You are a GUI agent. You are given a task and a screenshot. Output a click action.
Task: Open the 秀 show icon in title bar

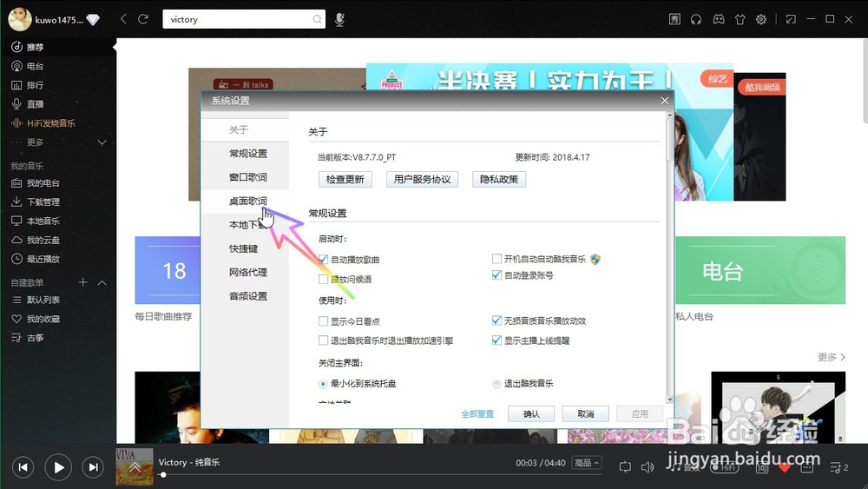(674, 19)
